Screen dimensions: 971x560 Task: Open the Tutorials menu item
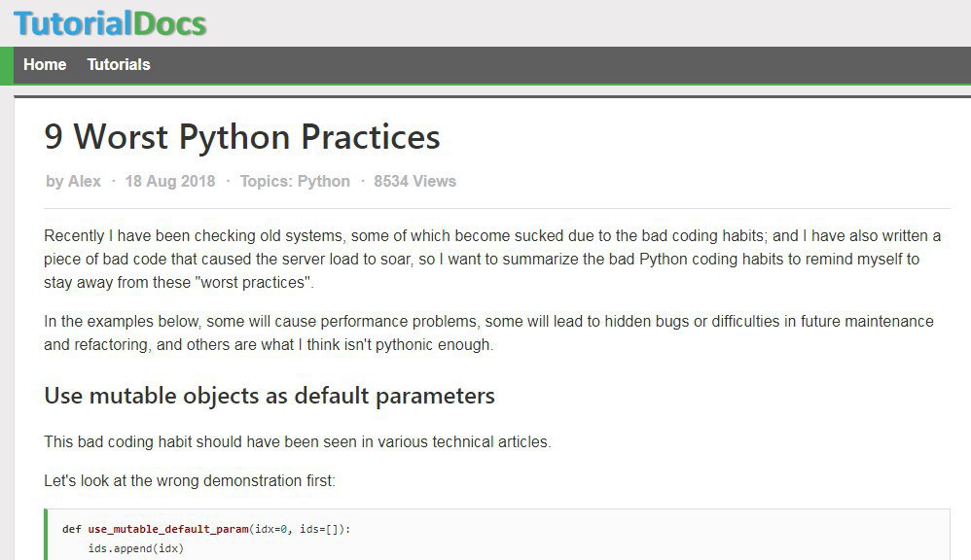119,64
